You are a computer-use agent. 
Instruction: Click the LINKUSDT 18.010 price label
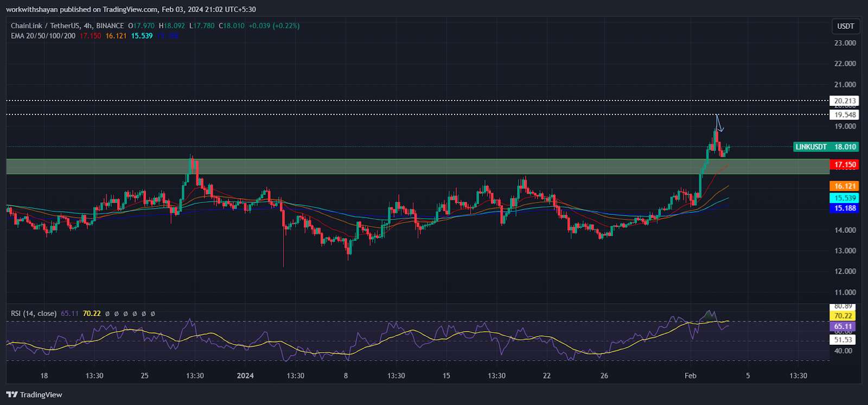coord(826,147)
